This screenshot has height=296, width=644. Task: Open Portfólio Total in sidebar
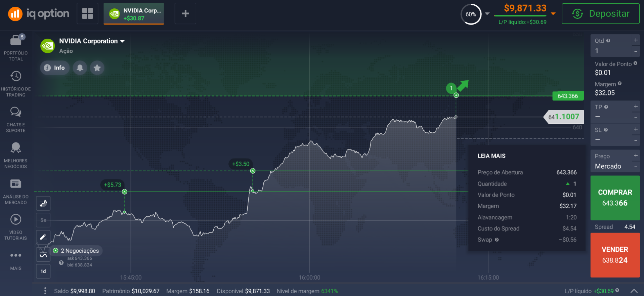16,48
